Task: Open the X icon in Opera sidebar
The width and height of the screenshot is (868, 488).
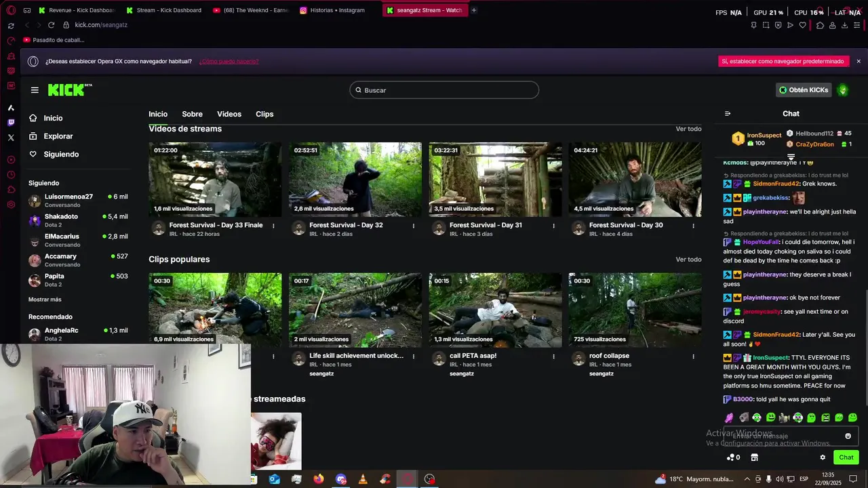Action: pyautogui.click(x=11, y=138)
